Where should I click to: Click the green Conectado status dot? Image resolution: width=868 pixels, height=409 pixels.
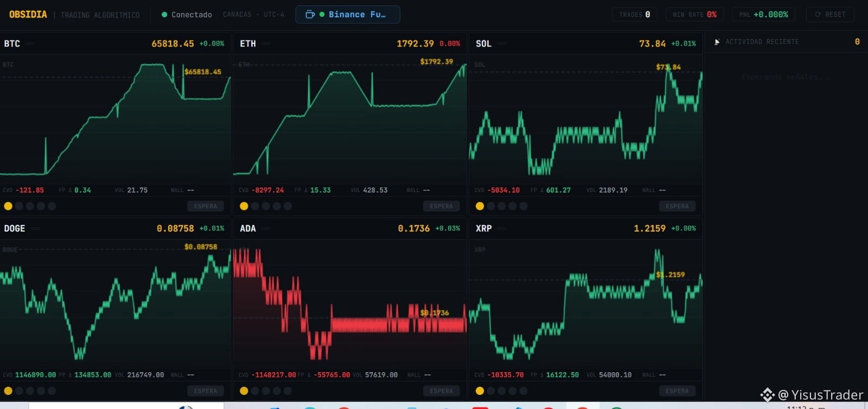point(164,15)
